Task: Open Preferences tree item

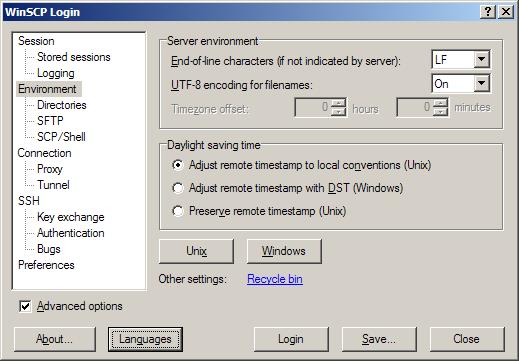Action: pos(46,265)
